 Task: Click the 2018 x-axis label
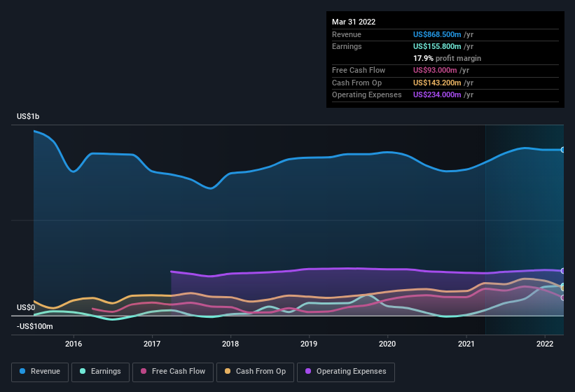pyautogui.click(x=230, y=344)
